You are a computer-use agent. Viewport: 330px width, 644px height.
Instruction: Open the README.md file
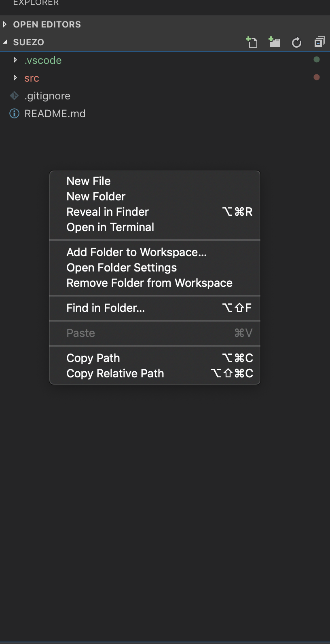(x=55, y=114)
